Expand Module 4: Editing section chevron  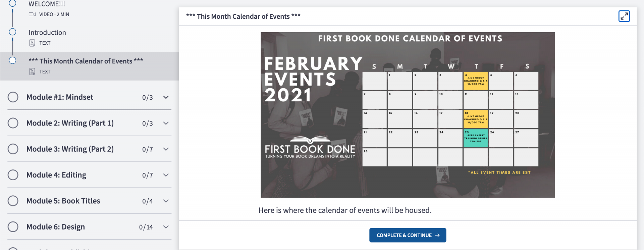(166, 175)
